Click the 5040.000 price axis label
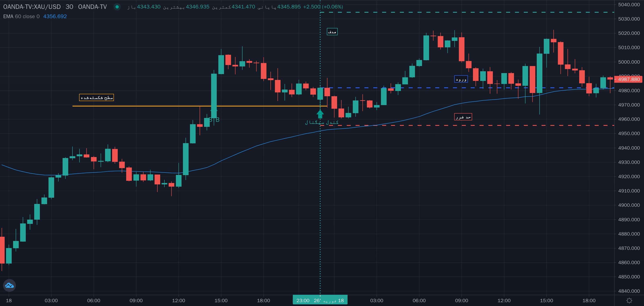The height and width of the screenshot is (306, 644). click(x=629, y=4)
